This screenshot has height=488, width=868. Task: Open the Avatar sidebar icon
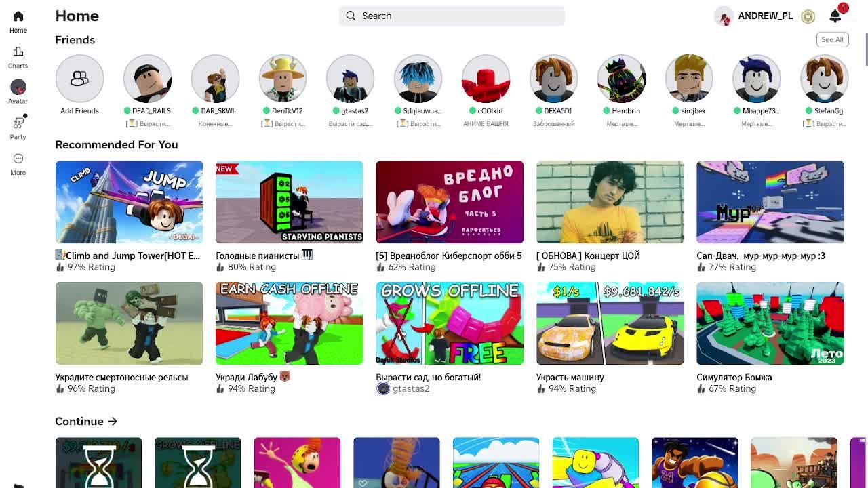(x=18, y=87)
